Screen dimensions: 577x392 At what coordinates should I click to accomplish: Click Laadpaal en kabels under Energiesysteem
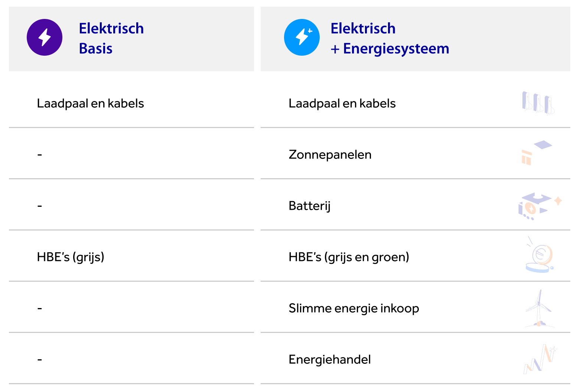tap(342, 103)
